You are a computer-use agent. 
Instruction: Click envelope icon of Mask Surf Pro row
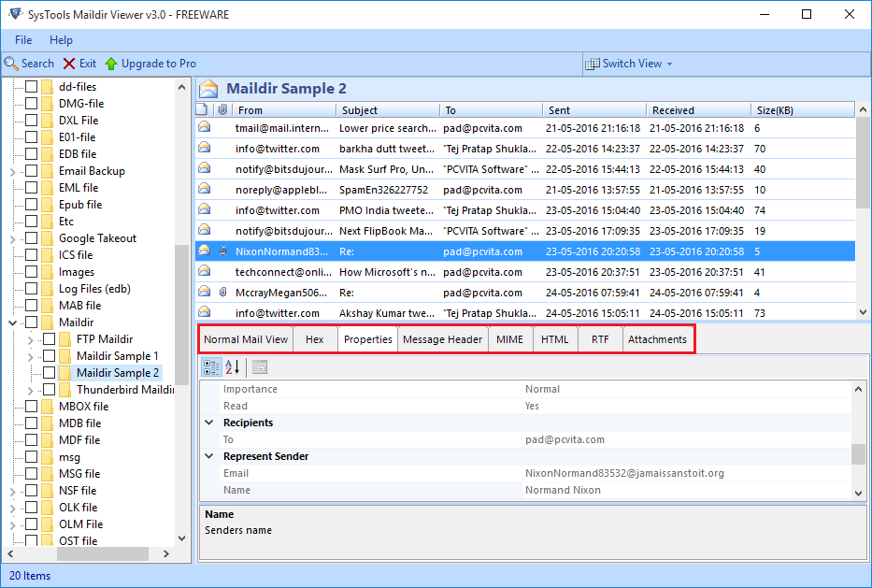(204, 168)
